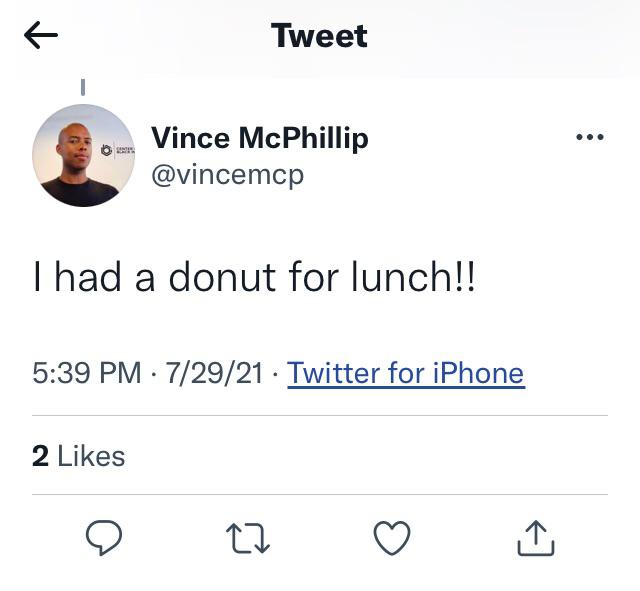The width and height of the screenshot is (640, 591).
Task: Open Vince McPhillip's profile picture
Action: tap(82, 156)
